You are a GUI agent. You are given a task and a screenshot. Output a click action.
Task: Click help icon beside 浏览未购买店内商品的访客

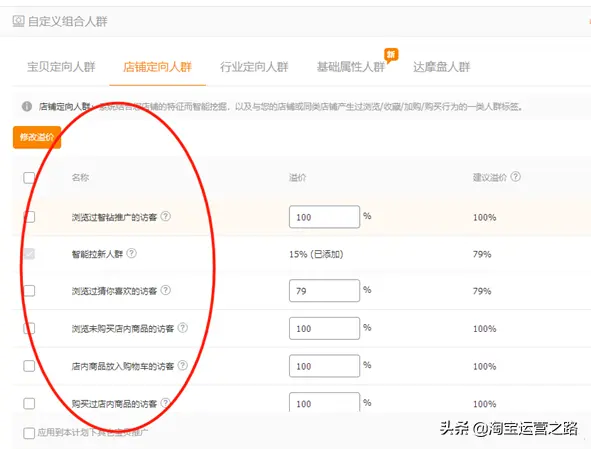(182, 328)
